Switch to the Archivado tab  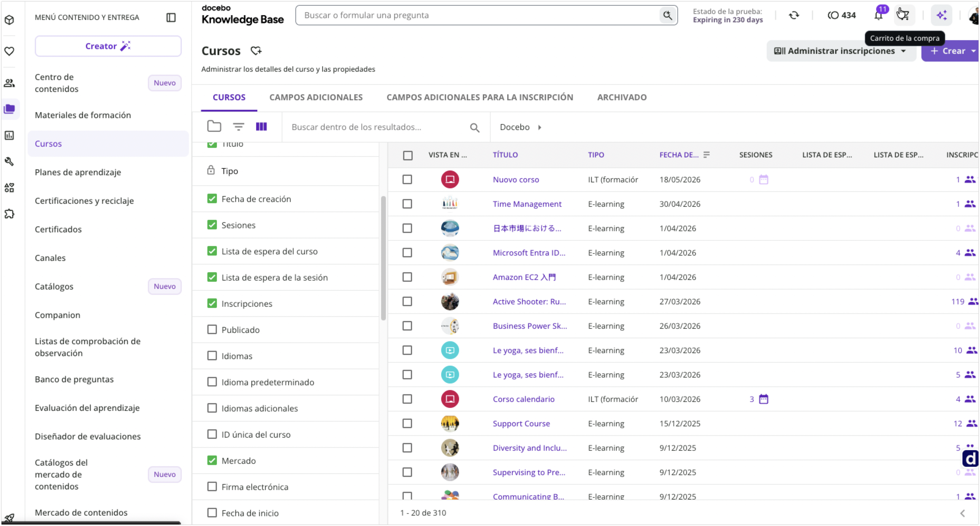pos(622,97)
